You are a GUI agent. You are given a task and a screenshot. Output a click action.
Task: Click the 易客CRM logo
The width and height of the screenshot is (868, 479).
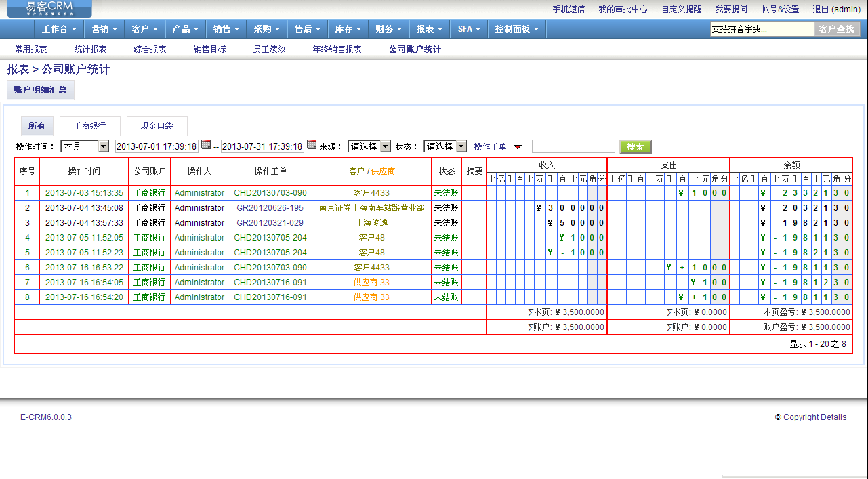tap(49, 8)
